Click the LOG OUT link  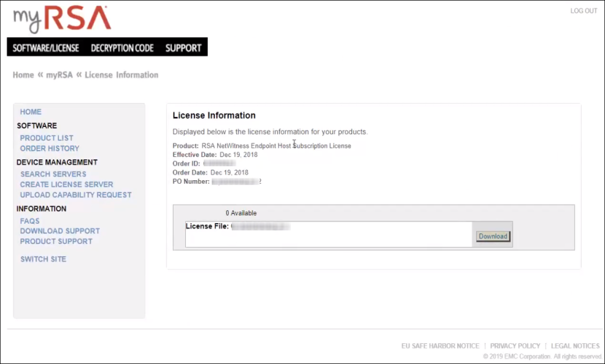(584, 11)
